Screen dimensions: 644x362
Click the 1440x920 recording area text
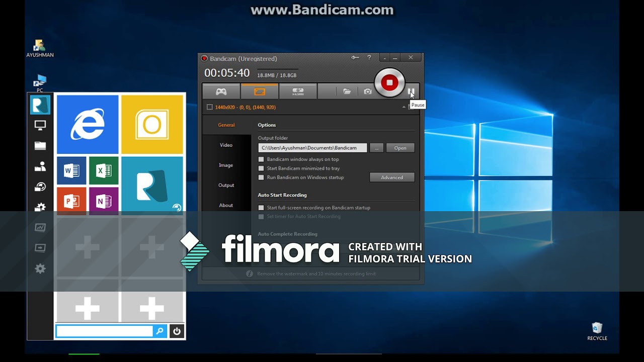tap(246, 107)
